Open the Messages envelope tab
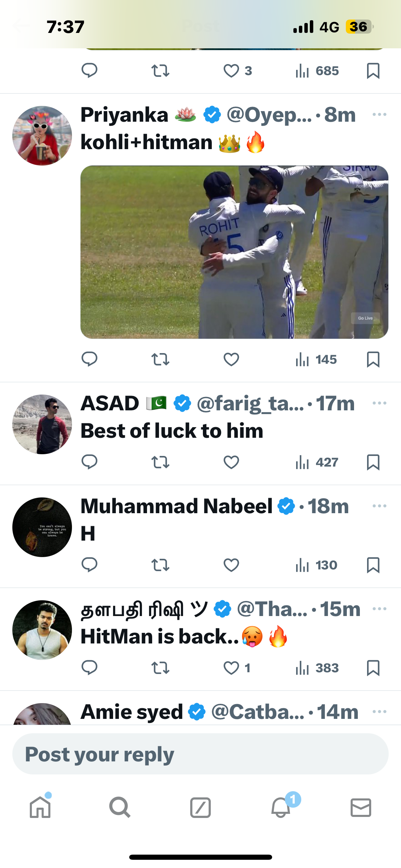This screenshot has height=868, width=401. pyautogui.click(x=361, y=807)
